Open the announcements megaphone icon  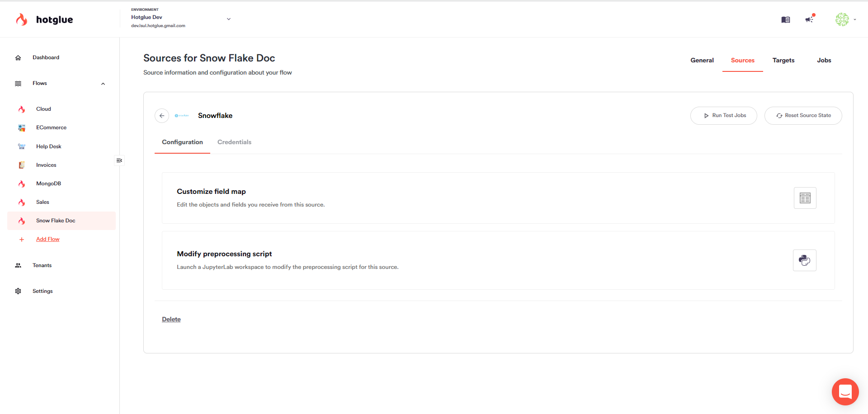pyautogui.click(x=810, y=19)
